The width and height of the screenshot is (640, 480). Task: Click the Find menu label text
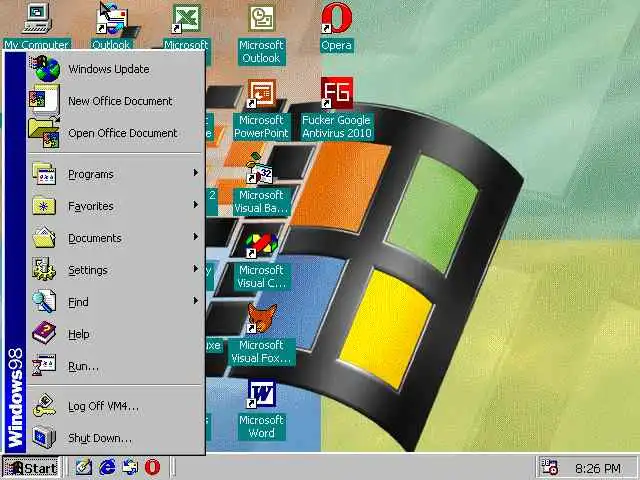[78, 302]
